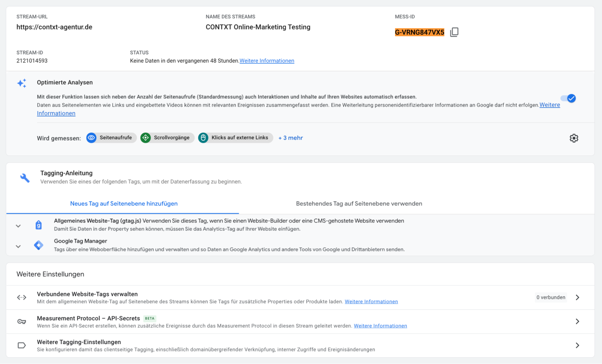Click the 0 verbunden badge
Screen dimensions: 602x364
coord(551,297)
